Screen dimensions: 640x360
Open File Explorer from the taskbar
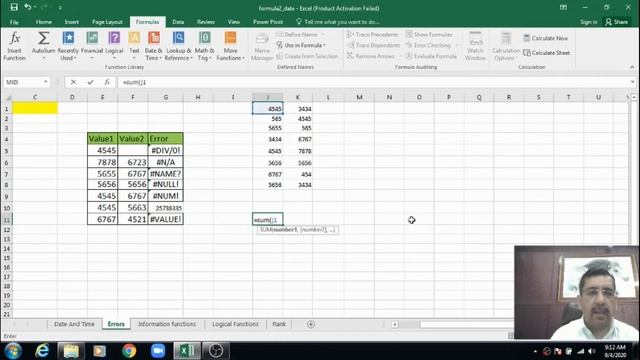point(71,351)
